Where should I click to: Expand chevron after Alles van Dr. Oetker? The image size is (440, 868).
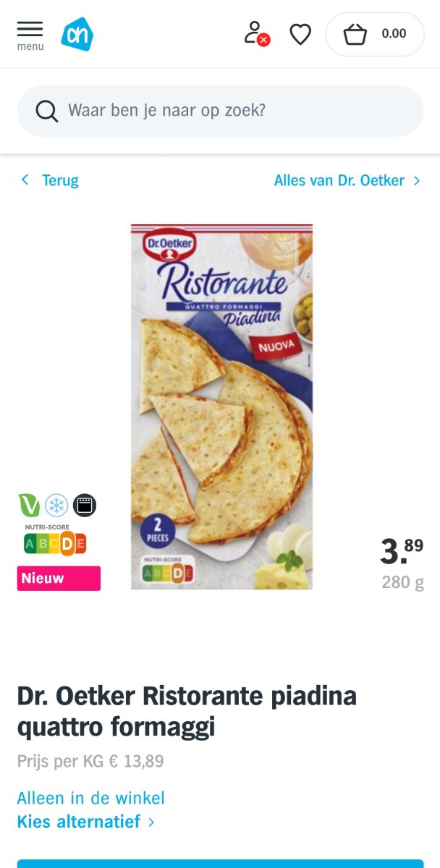[417, 180]
